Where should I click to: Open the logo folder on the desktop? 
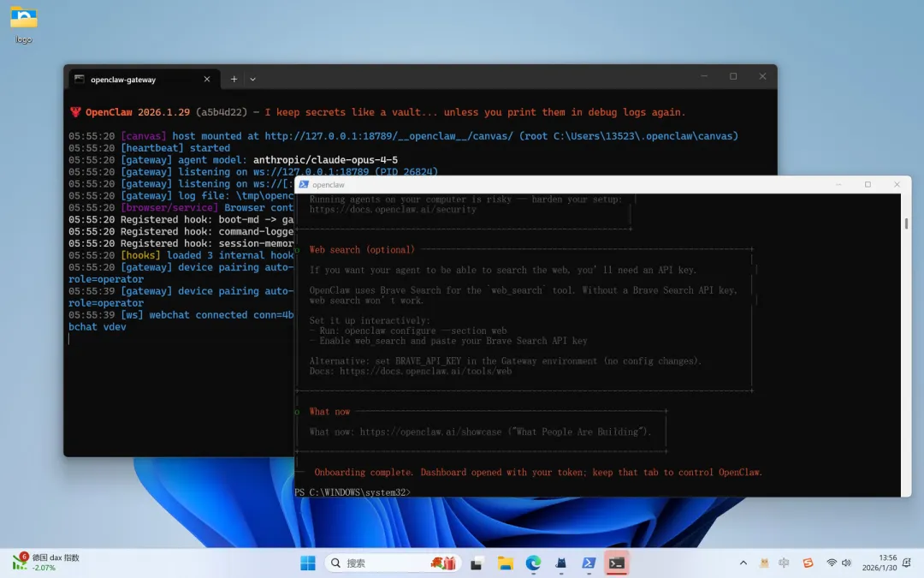pyautogui.click(x=24, y=25)
